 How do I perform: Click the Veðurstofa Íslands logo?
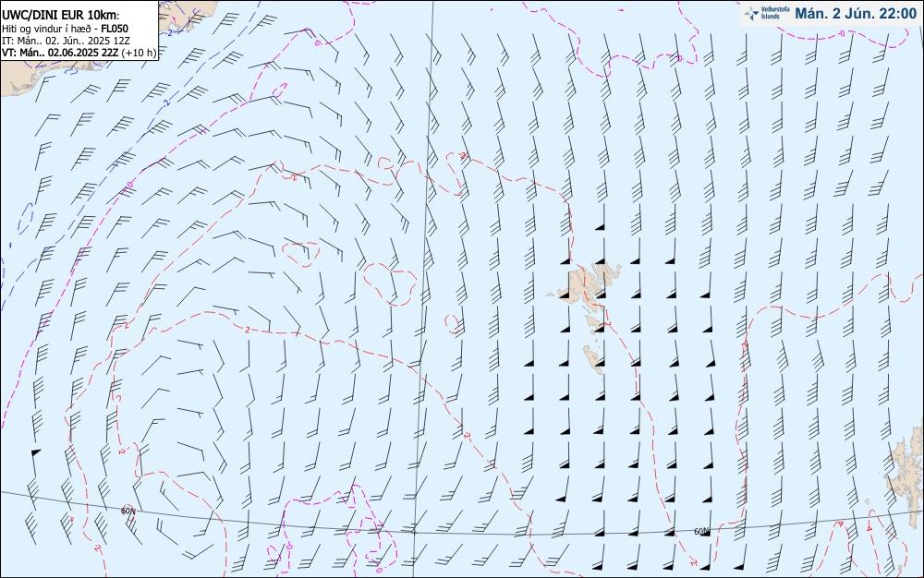coord(768,13)
